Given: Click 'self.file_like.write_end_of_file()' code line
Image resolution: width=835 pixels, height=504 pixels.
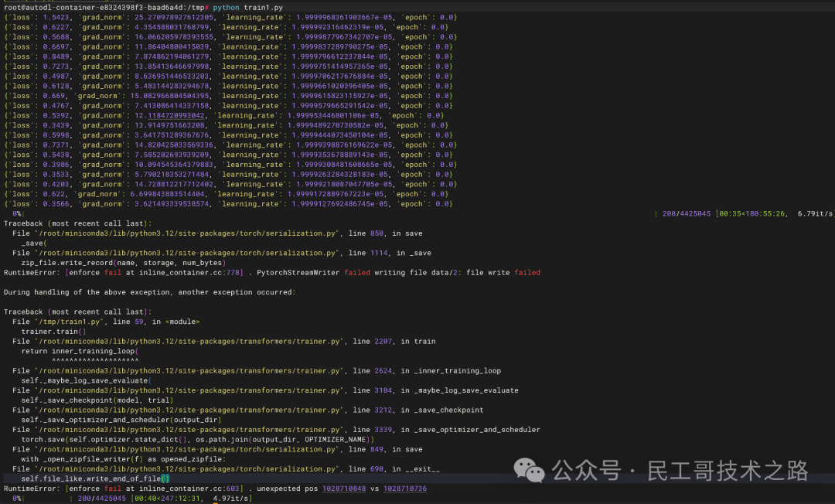Looking at the screenshot, I should tap(95, 478).
